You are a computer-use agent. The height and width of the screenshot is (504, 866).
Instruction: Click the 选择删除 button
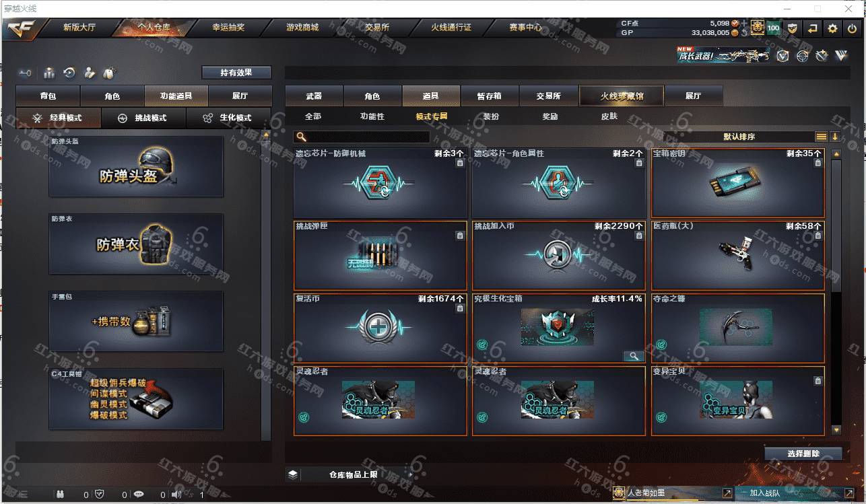click(x=803, y=454)
